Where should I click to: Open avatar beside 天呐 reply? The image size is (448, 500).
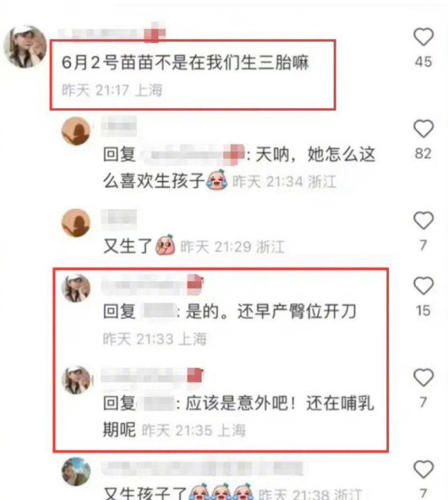pyautogui.click(x=76, y=131)
